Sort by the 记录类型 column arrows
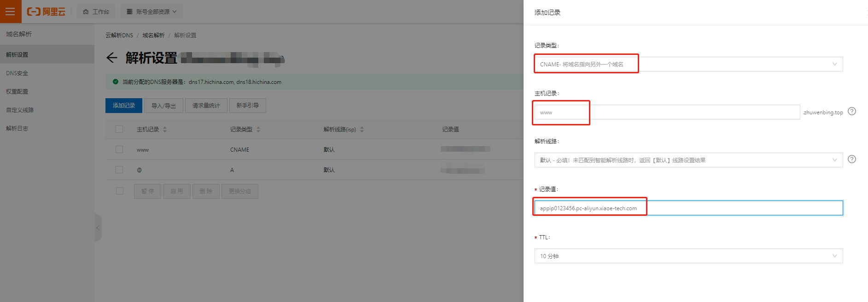This screenshot has width=868, height=302. click(x=258, y=130)
